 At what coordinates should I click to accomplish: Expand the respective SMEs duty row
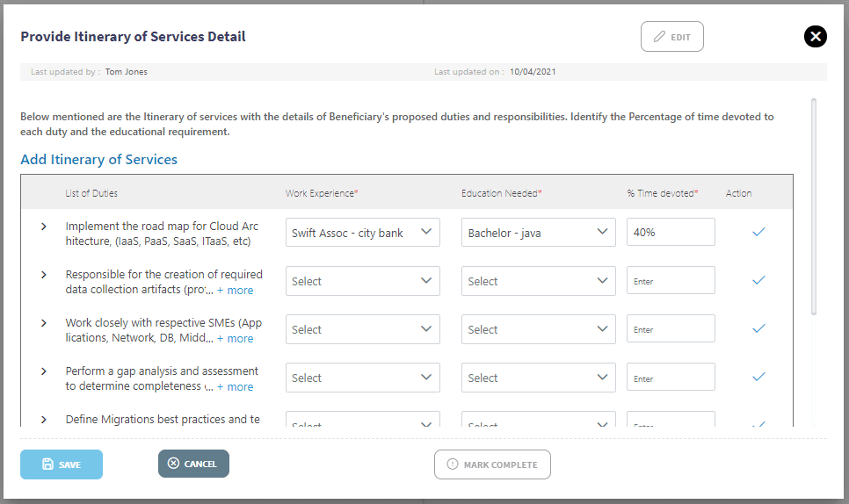point(43,323)
